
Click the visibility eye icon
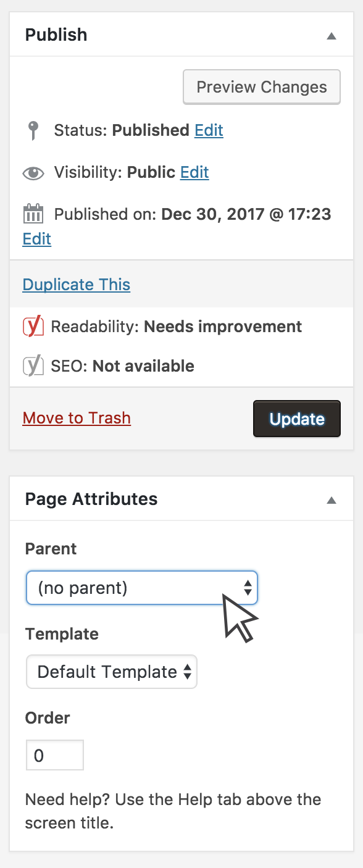tap(33, 173)
